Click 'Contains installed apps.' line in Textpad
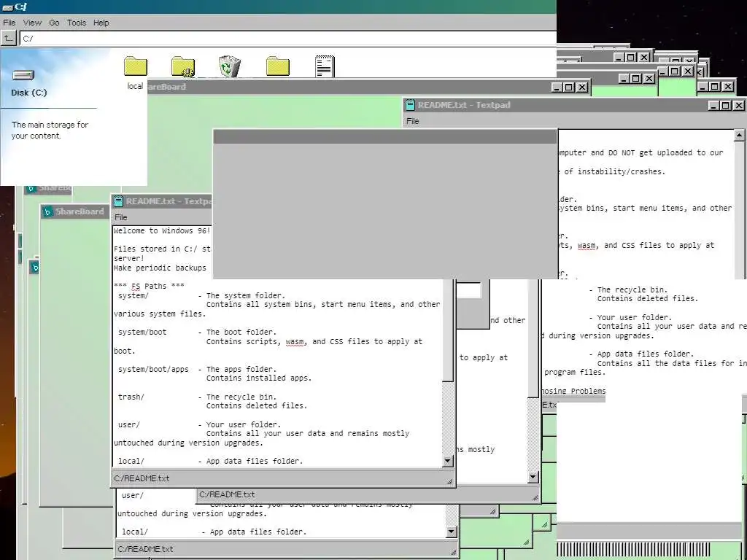Screen dimensions: 747x560 point(259,378)
